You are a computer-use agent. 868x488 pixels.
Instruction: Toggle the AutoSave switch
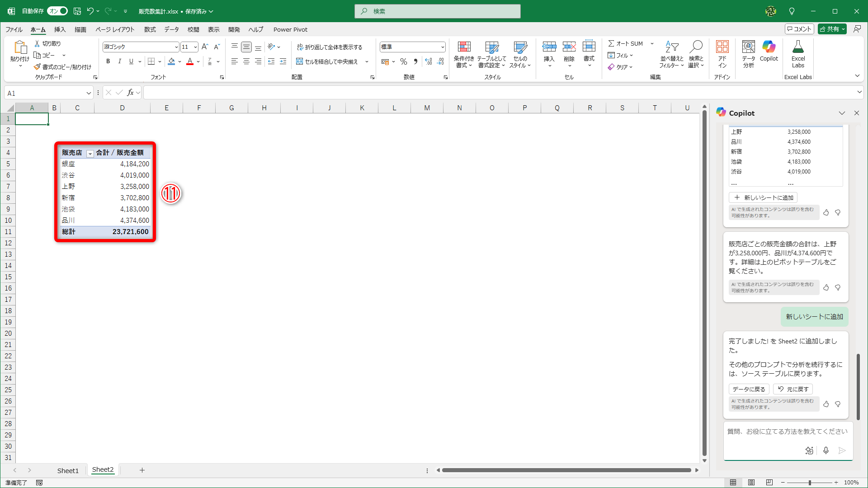(x=57, y=11)
